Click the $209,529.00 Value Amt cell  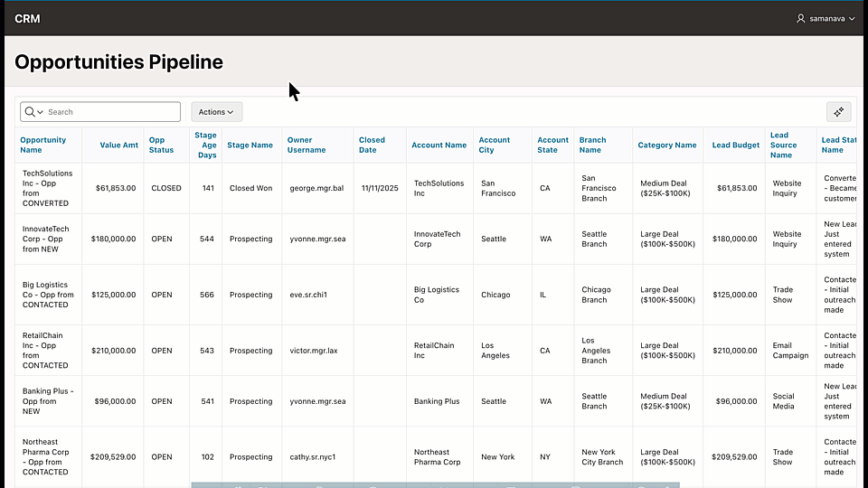click(x=113, y=457)
